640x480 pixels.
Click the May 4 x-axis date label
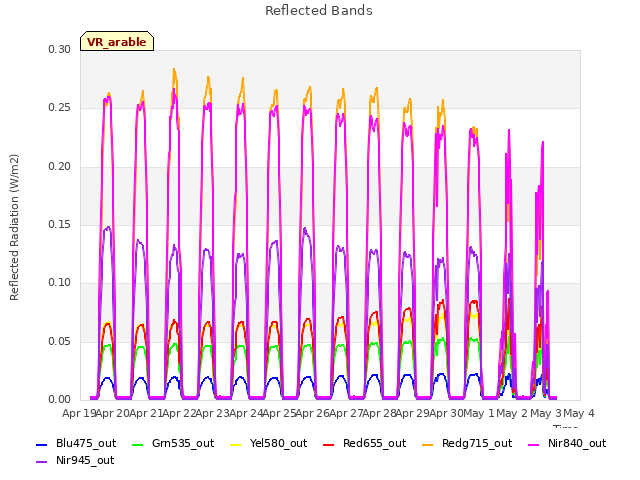point(579,413)
